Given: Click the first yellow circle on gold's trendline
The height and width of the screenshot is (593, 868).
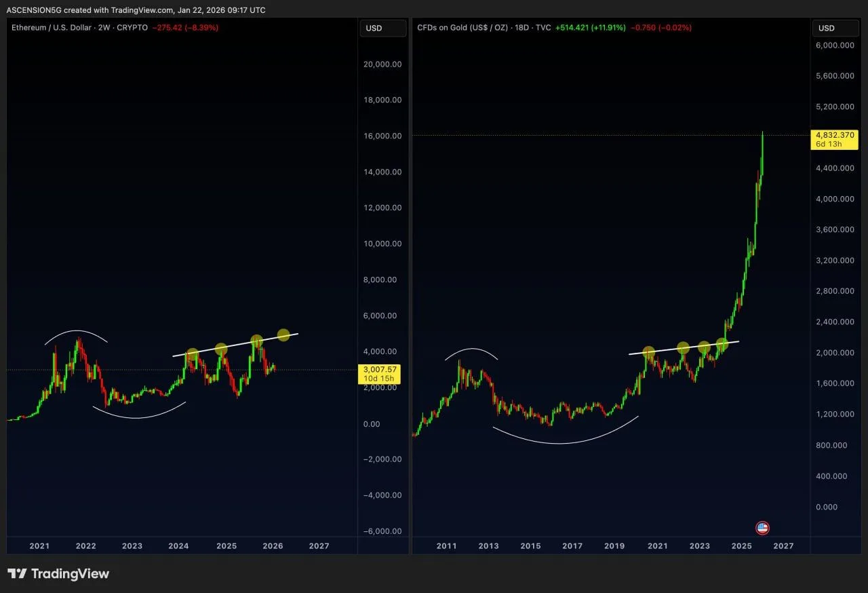Looking at the screenshot, I should pyautogui.click(x=649, y=351).
